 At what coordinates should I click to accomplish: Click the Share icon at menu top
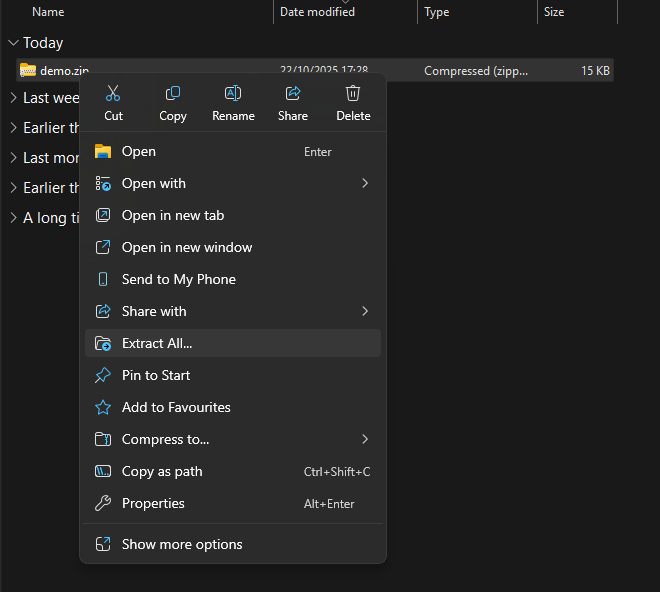tap(293, 94)
